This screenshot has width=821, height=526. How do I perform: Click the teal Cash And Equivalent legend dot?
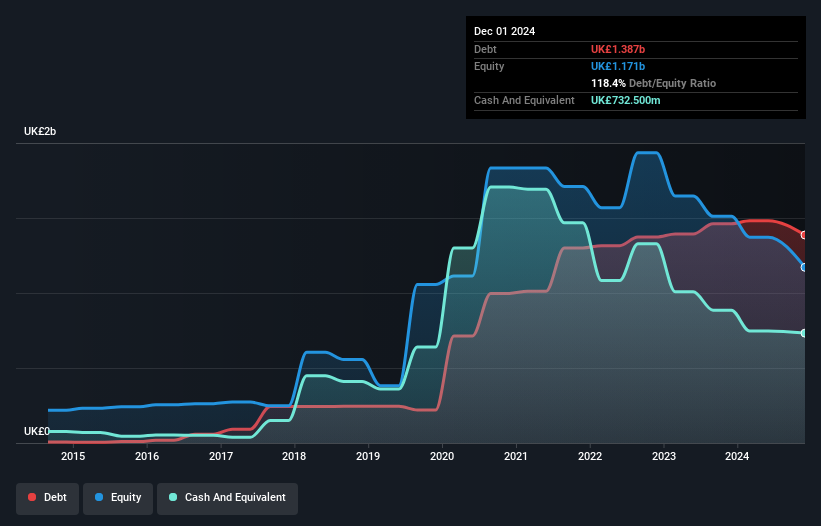tap(173, 497)
